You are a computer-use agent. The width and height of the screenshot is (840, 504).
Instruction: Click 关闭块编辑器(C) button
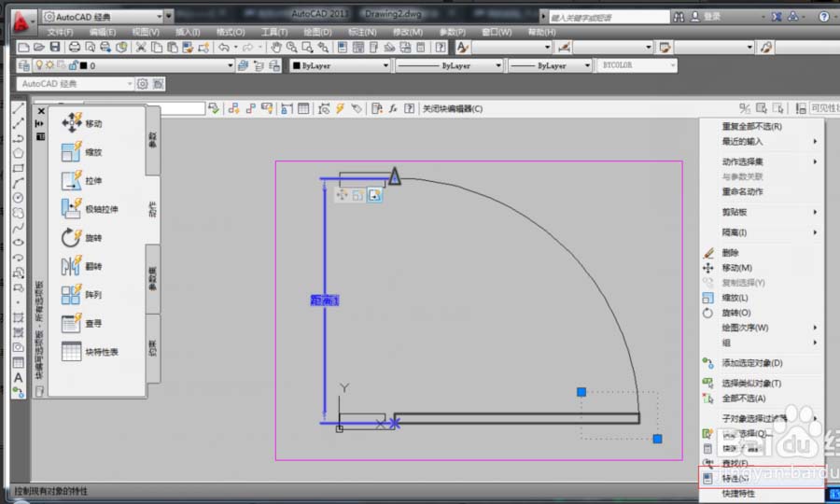click(453, 109)
